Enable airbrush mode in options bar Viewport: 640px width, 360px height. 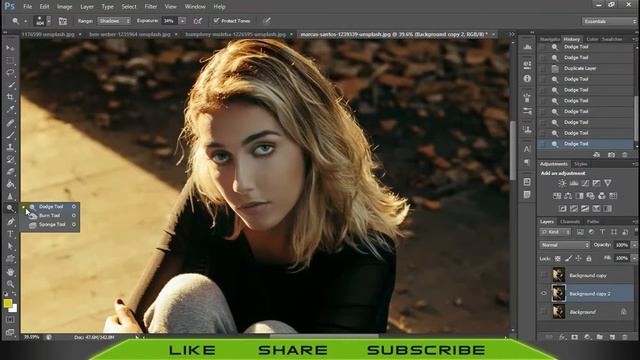click(198, 21)
